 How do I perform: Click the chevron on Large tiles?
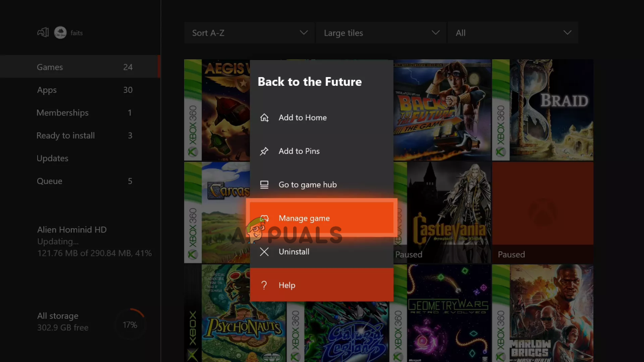click(435, 32)
